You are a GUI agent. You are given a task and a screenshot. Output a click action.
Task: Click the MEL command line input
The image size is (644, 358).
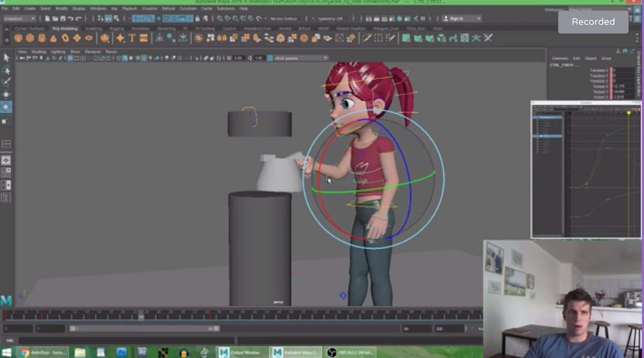coord(126,340)
